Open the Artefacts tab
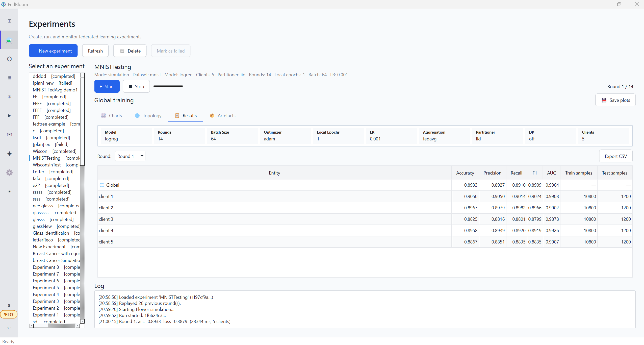 click(x=223, y=116)
